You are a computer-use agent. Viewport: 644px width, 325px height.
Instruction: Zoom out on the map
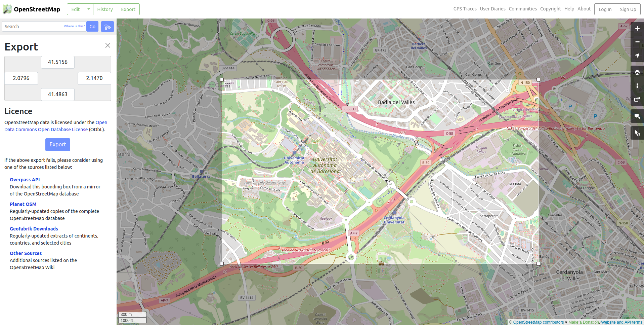637,42
